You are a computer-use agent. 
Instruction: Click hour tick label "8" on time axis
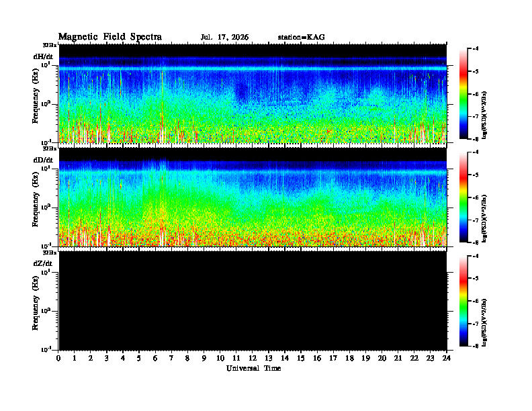coord(187,359)
